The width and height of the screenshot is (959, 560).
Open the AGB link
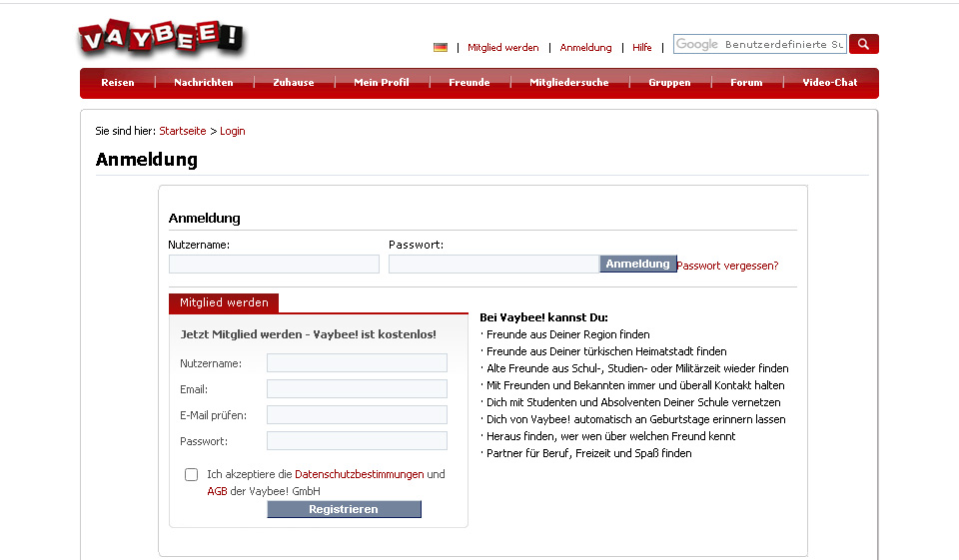[217, 491]
